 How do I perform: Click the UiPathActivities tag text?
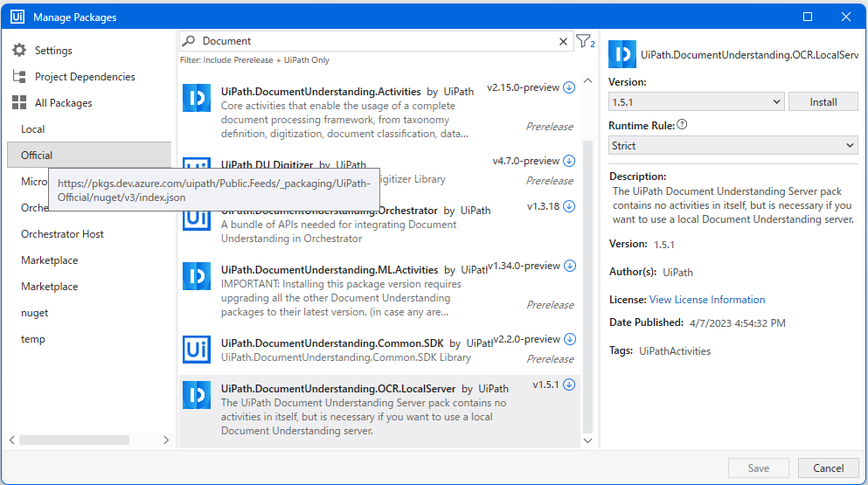[x=674, y=351]
